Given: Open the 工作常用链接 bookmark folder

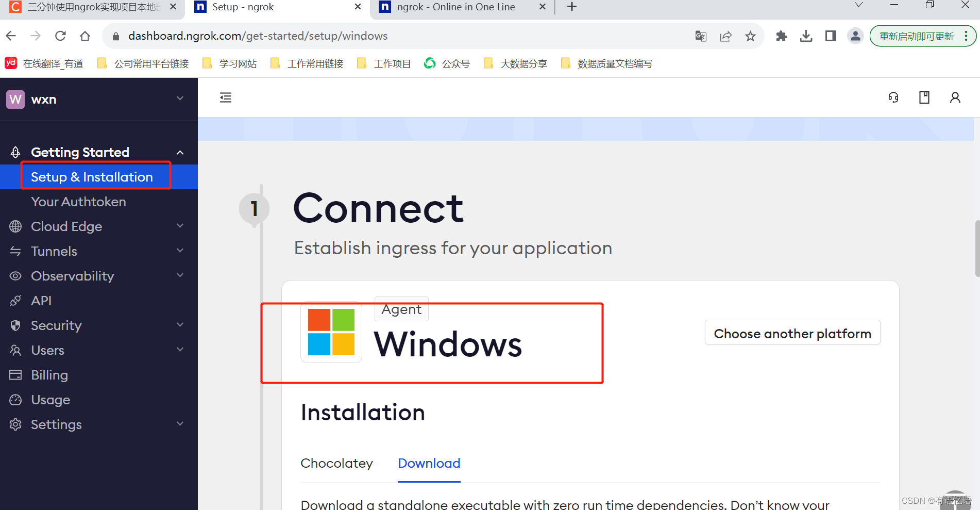Looking at the screenshot, I should (307, 63).
